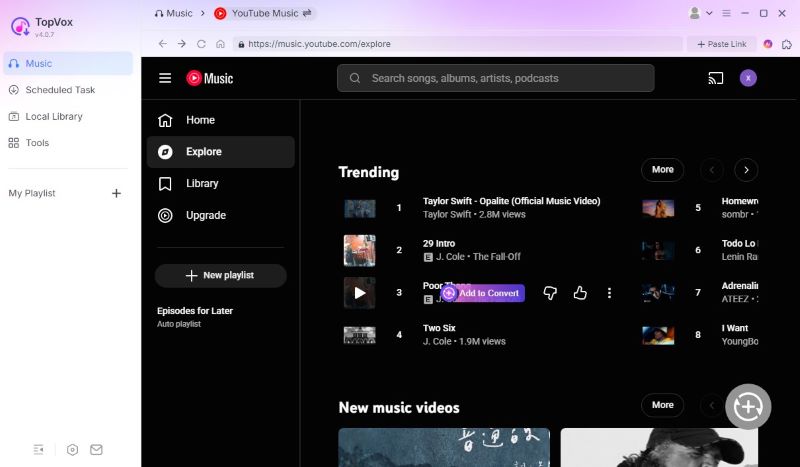Screen dimensions: 800x467
Task: Open the Homewrecker thumbnail at rank 5
Action: coord(658,208)
